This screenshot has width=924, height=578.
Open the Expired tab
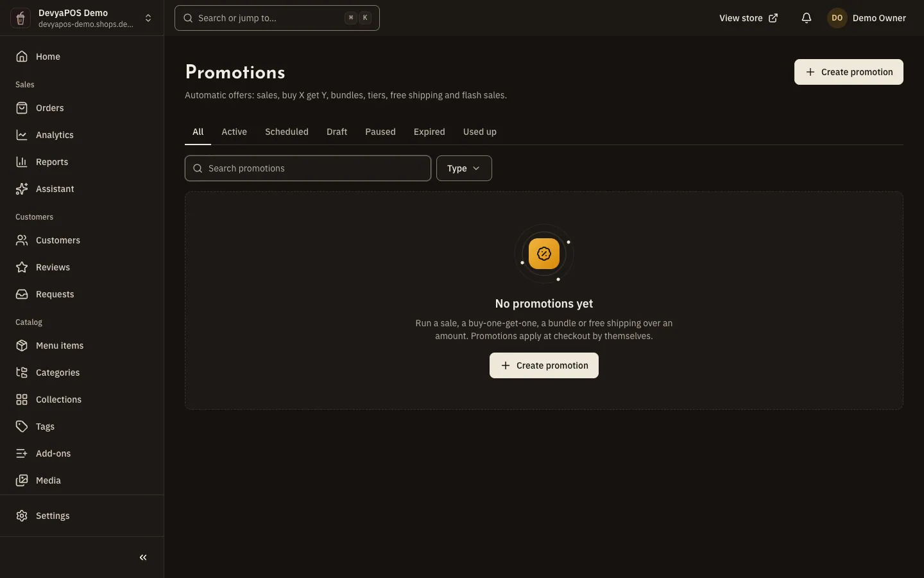pyautogui.click(x=429, y=132)
